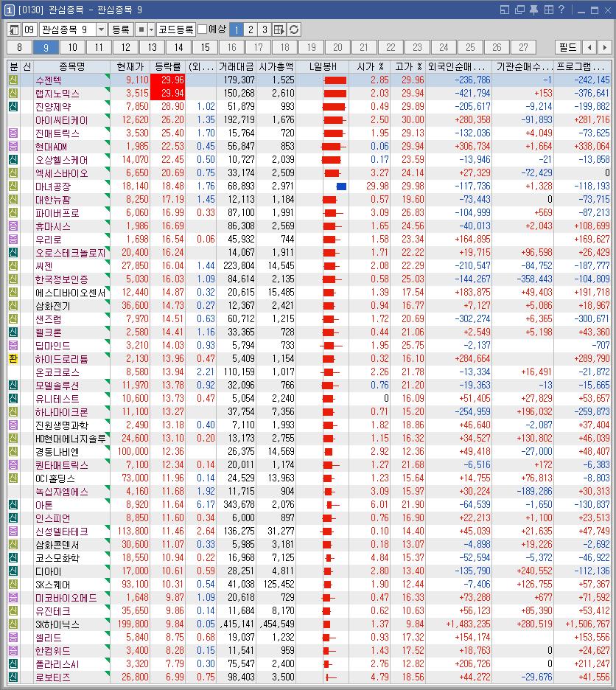This screenshot has height=690, width=616.
Task: Click the group number field showing 09
Action: tap(29, 29)
